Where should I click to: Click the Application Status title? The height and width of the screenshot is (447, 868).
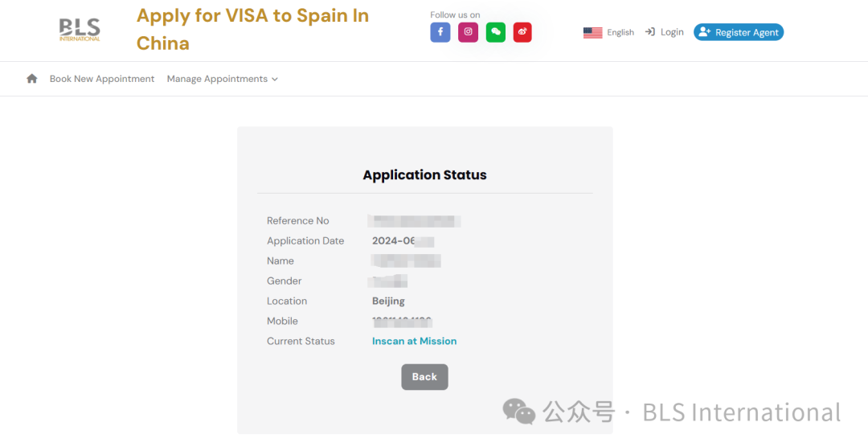point(424,174)
